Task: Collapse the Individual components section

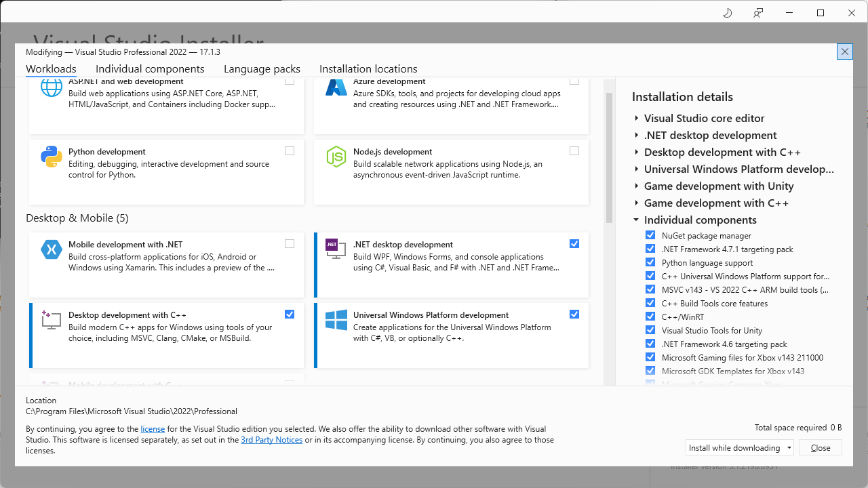Action: point(637,220)
